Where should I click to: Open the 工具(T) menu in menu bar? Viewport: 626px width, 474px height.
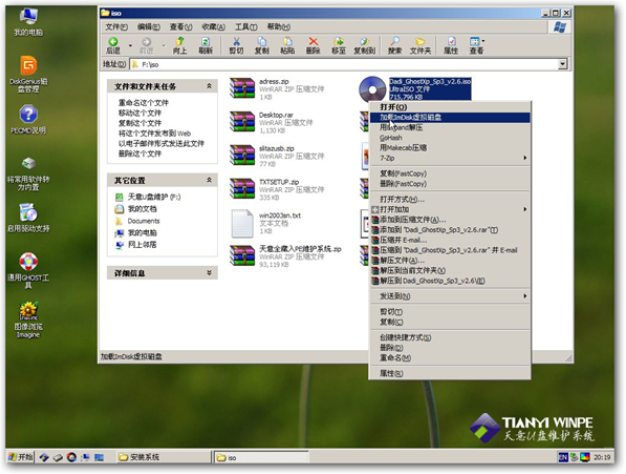click(x=244, y=27)
